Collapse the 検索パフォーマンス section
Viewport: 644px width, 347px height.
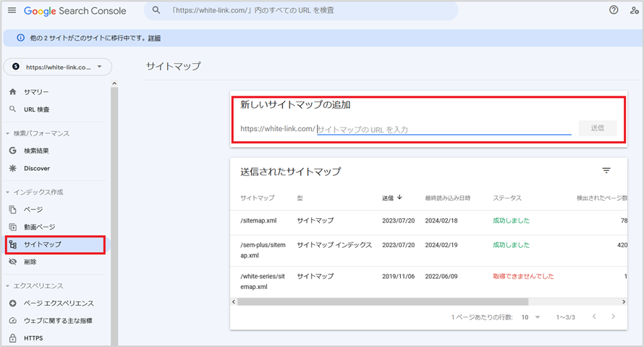pyautogui.click(x=7, y=133)
